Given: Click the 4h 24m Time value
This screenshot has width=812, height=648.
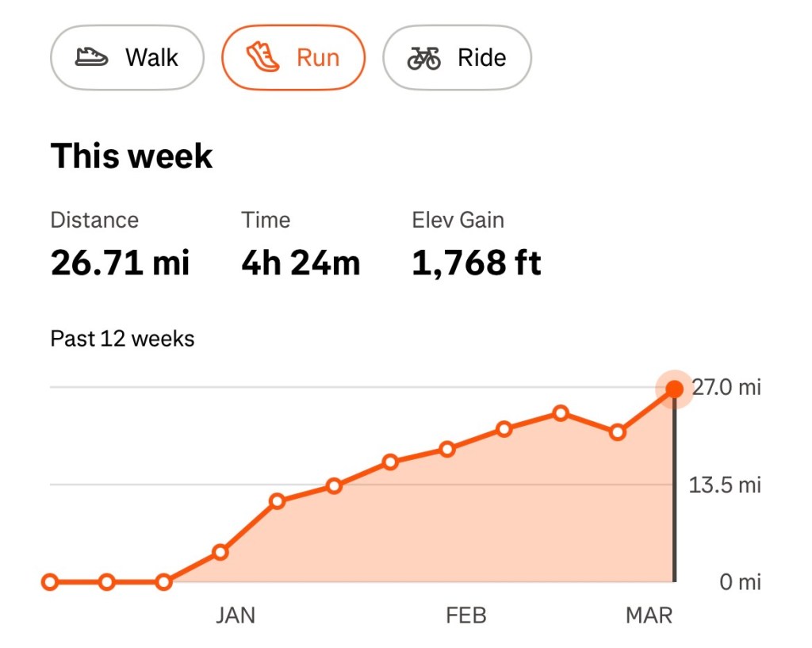Looking at the screenshot, I should [x=301, y=263].
